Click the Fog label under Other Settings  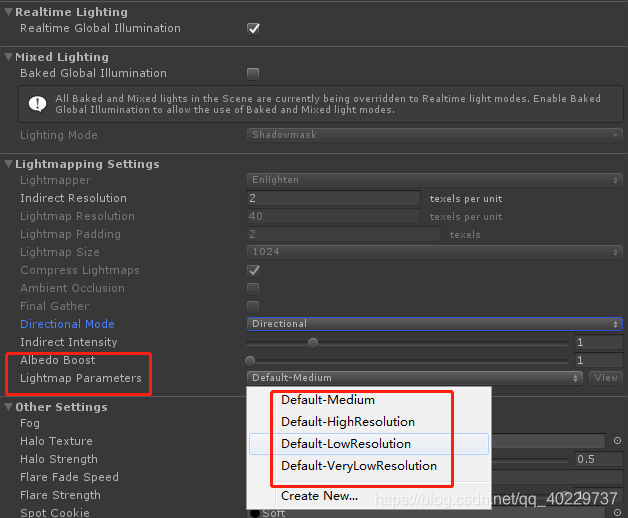[30, 423]
